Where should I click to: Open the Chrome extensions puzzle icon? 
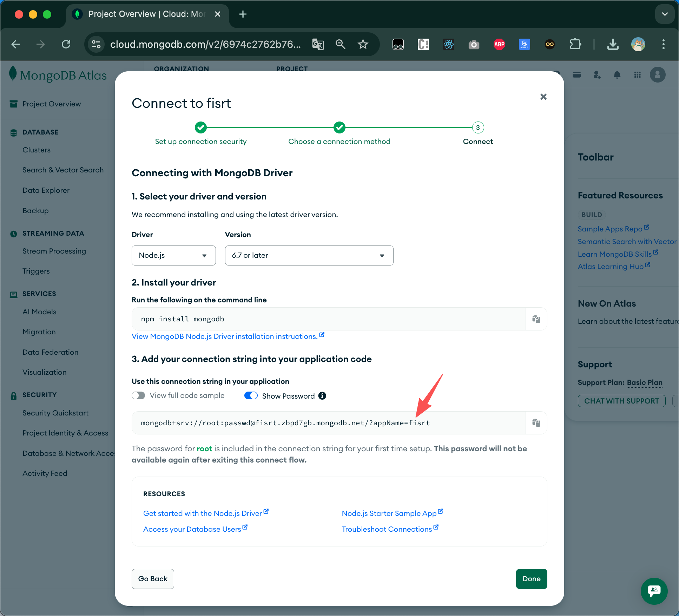[575, 44]
